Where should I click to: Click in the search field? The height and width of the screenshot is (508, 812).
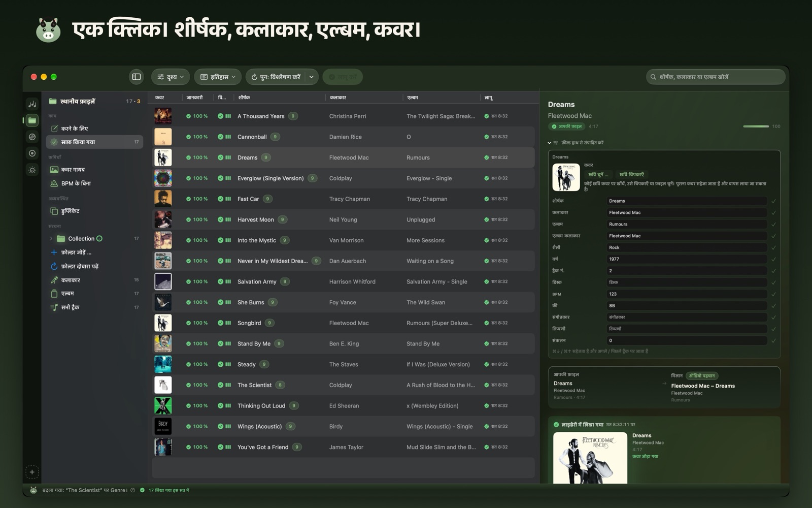click(x=716, y=77)
